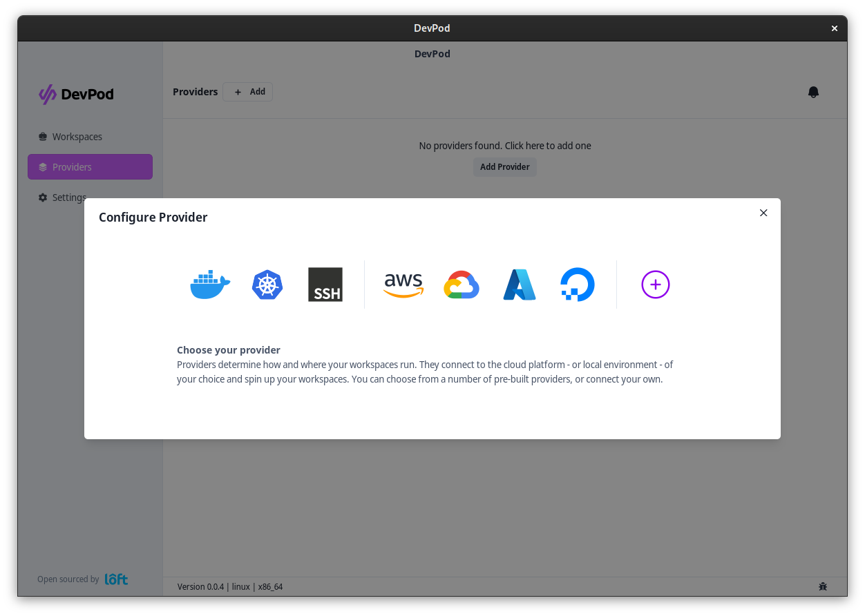Select the Microsoft Azure provider
865x616 pixels.
pos(520,285)
